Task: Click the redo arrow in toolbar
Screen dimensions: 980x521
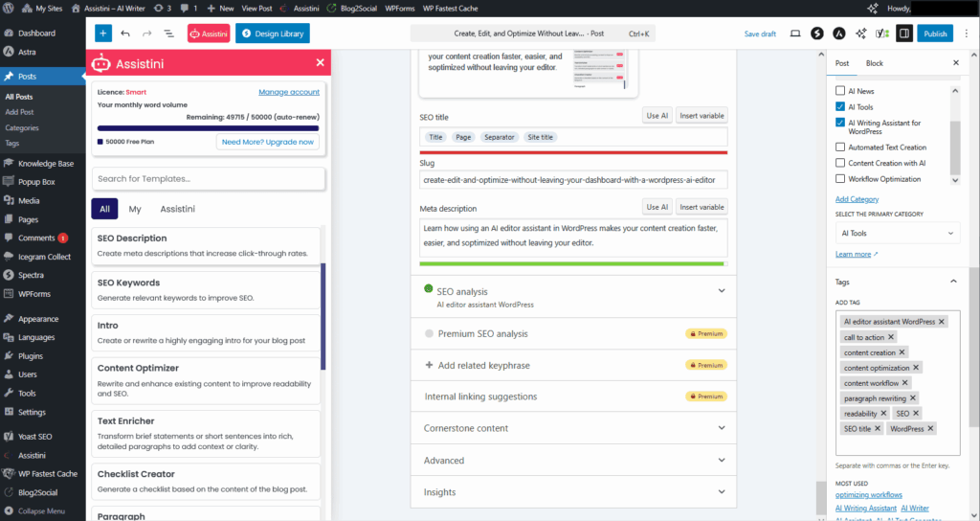Action: pyautogui.click(x=146, y=34)
